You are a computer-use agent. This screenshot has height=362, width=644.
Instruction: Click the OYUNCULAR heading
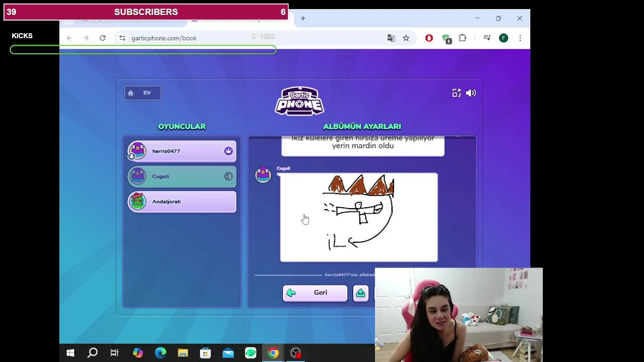[182, 127]
